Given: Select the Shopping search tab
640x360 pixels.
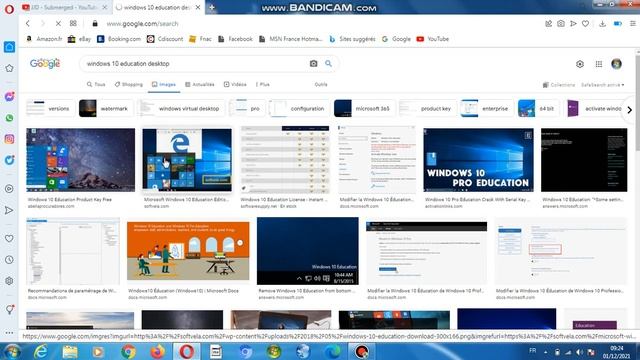Looking at the screenshot, I should (x=129, y=84).
